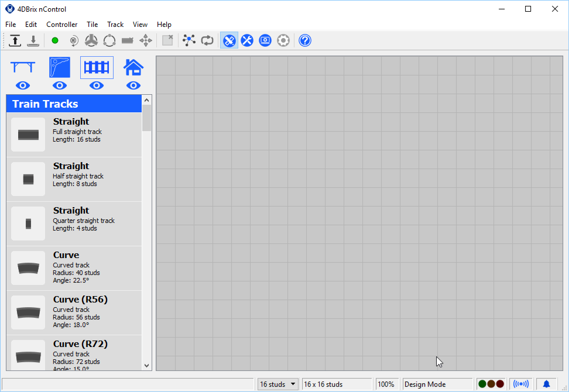Select the Curve track with radius 40 studs
This screenshot has width=569, height=392.
[x=74, y=269]
